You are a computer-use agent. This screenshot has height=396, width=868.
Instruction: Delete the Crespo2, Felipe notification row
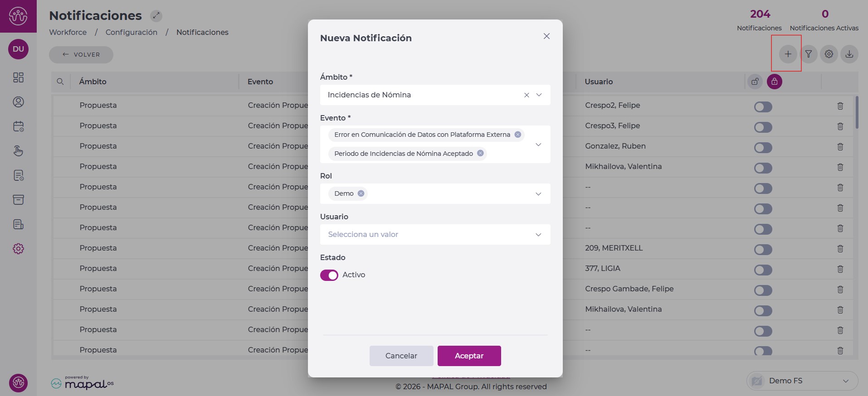click(x=840, y=106)
